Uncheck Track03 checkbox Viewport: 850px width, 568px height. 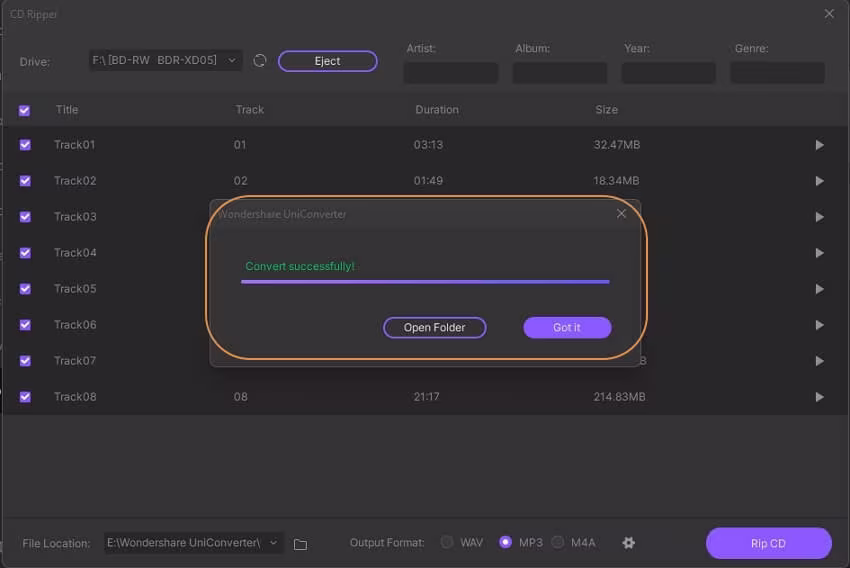(25, 217)
